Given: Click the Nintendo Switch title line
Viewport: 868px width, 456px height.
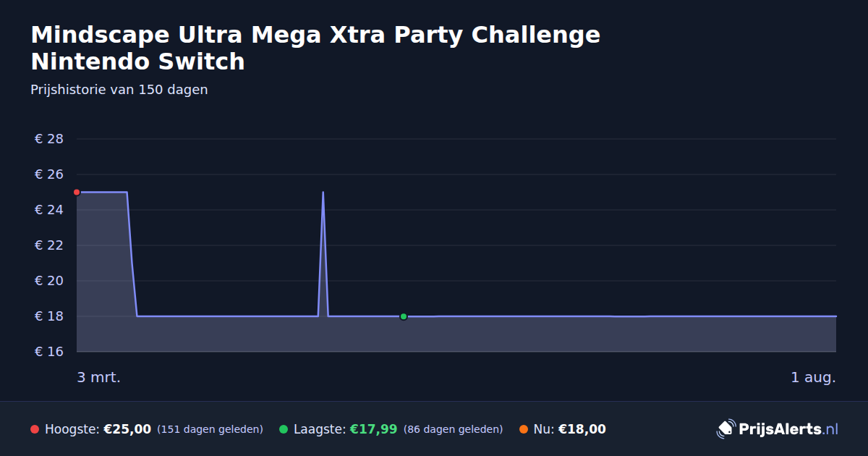Looking at the screenshot, I should coord(138,62).
